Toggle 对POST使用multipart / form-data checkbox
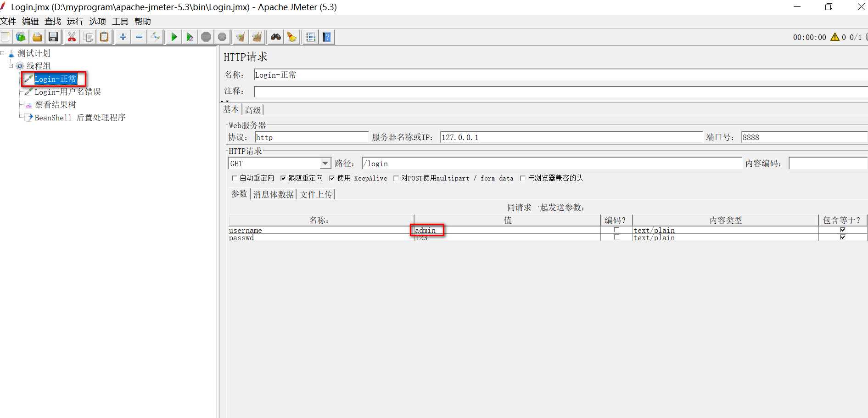Screen dimensions: 868x418 pyautogui.click(x=396, y=178)
